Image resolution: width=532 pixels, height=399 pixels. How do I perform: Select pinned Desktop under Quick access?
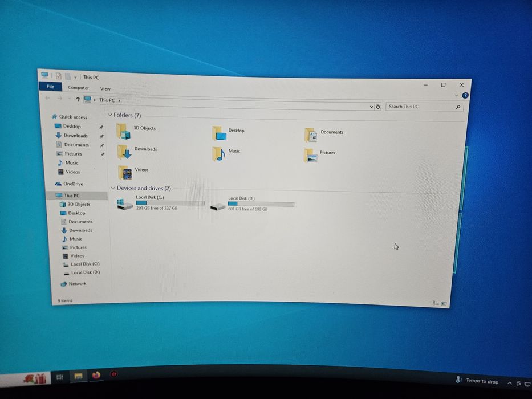(x=68, y=126)
